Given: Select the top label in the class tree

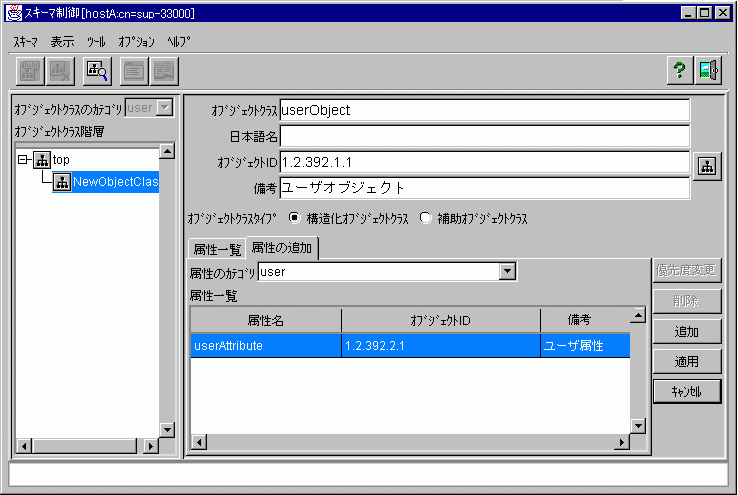Looking at the screenshot, I should pos(61,160).
